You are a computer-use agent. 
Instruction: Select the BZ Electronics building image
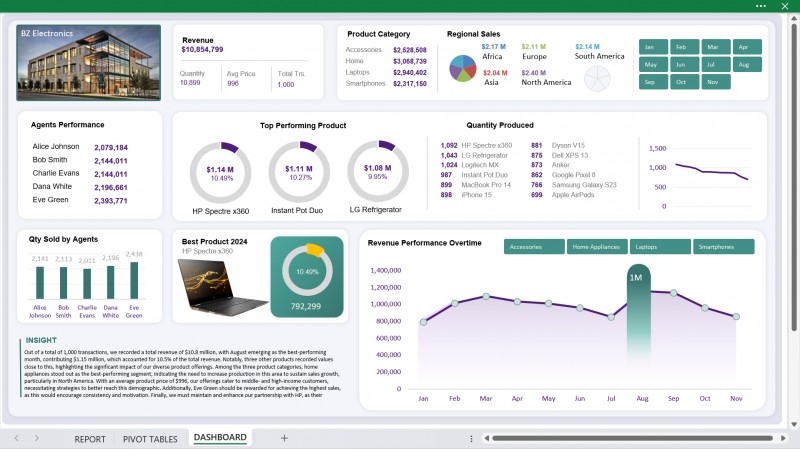[89, 62]
